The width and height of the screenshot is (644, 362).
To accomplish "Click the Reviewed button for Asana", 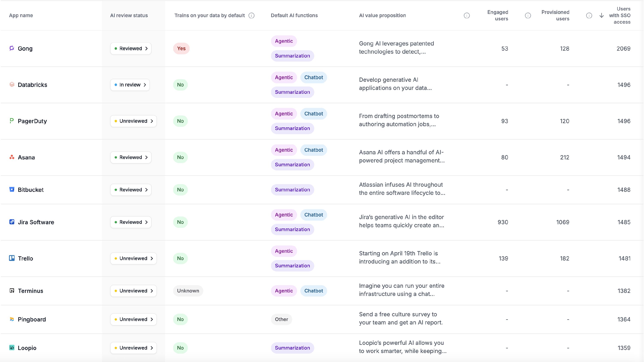I will (131, 157).
